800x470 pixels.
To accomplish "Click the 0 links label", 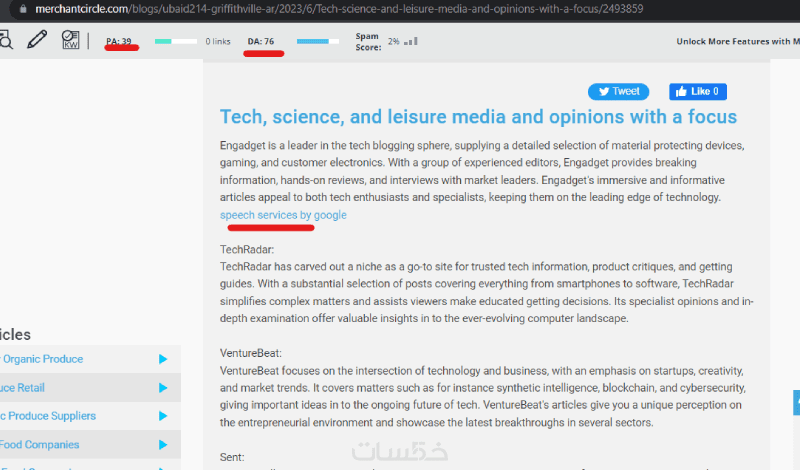I will click(218, 41).
